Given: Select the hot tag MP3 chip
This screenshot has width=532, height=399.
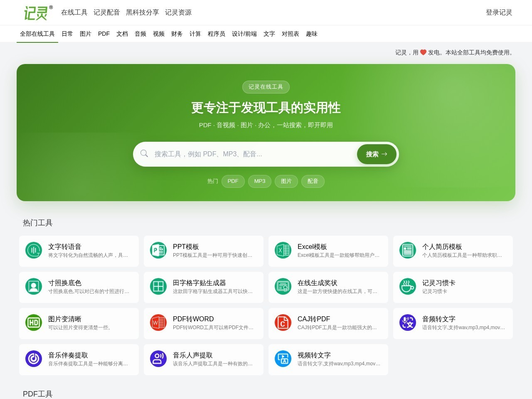Looking at the screenshot, I should point(260,181).
